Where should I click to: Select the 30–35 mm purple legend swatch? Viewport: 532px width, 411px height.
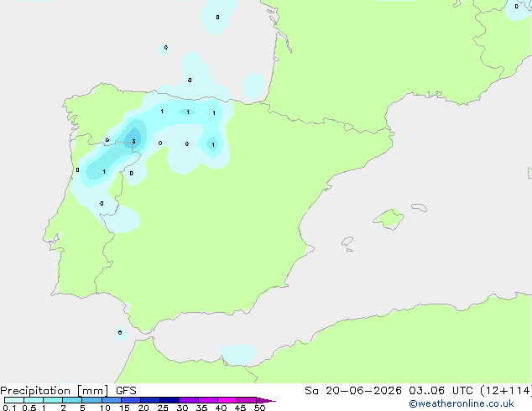pos(189,400)
